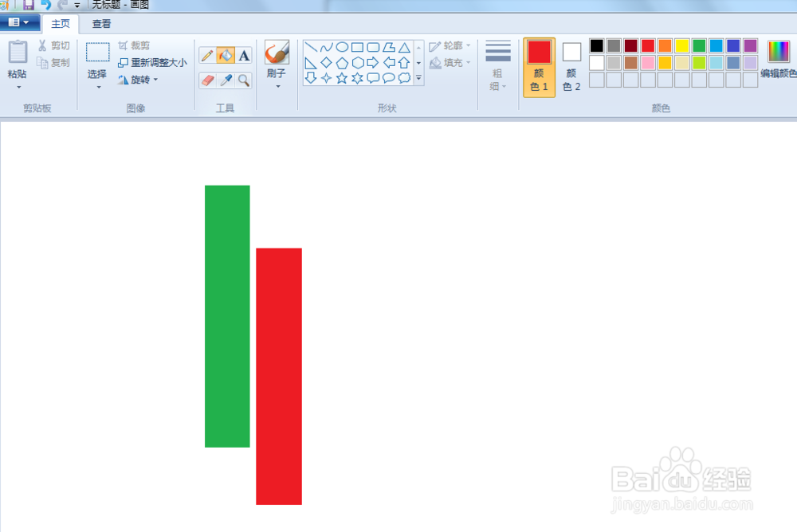Choose the Right arrow shape
Screen dimensions: 797x532
[x=373, y=63]
